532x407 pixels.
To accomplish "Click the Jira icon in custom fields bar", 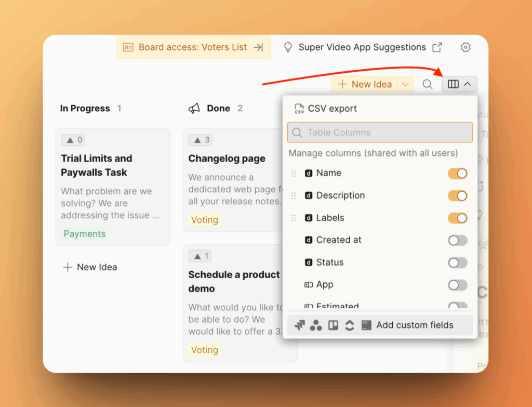I will (x=299, y=325).
